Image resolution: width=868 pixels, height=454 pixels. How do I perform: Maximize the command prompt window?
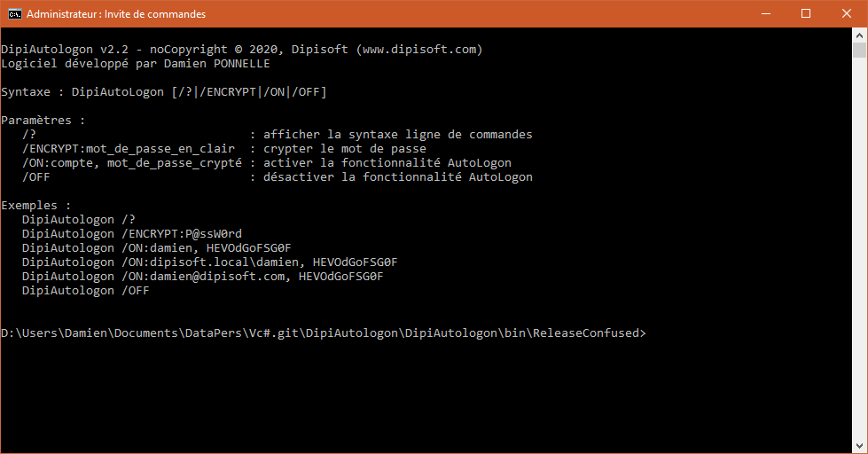pyautogui.click(x=805, y=13)
